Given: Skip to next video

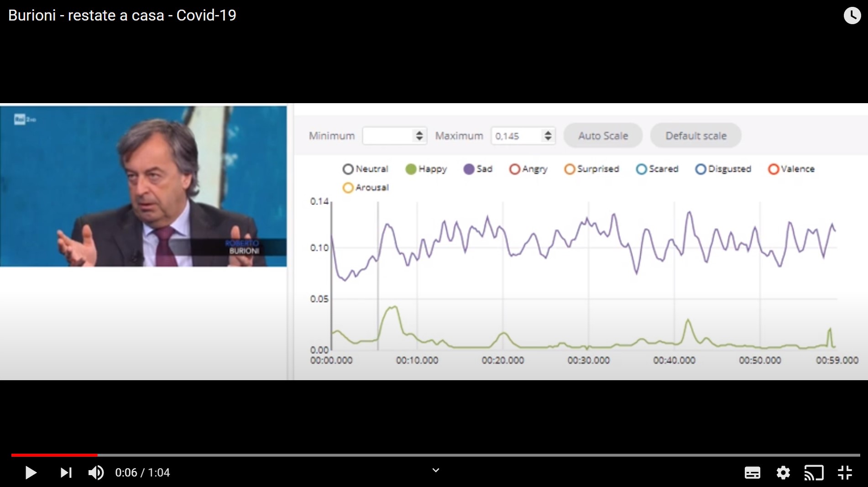Looking at the screenshot, I should click(x=66, y=472).
